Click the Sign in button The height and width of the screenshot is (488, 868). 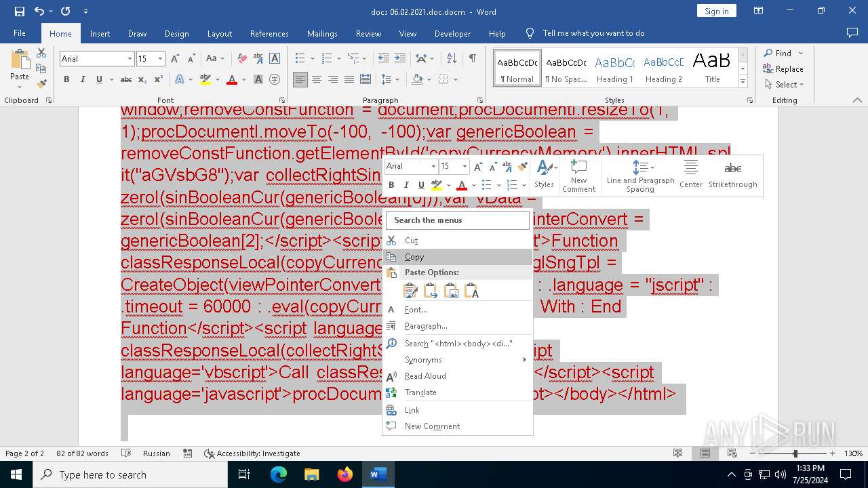click(716, 11)
